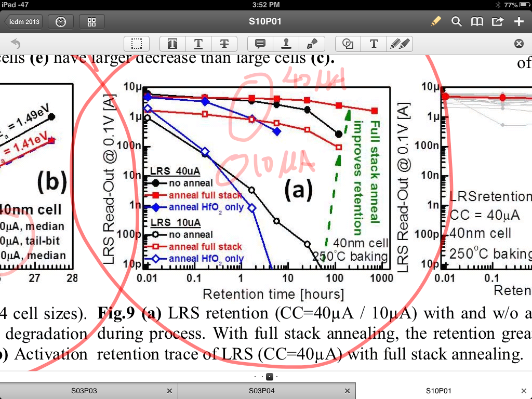
Task: Select the shapes drawing tool
Action: (348, 44)
